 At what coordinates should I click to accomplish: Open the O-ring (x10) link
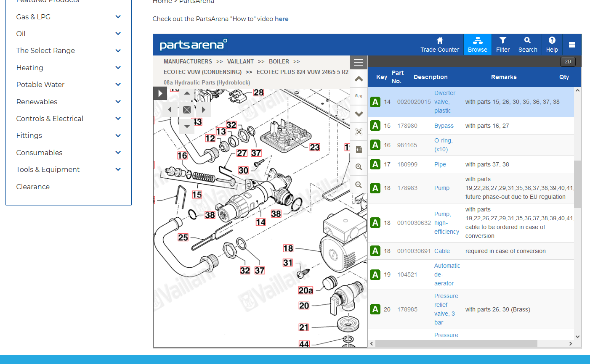tap(444, 145)
